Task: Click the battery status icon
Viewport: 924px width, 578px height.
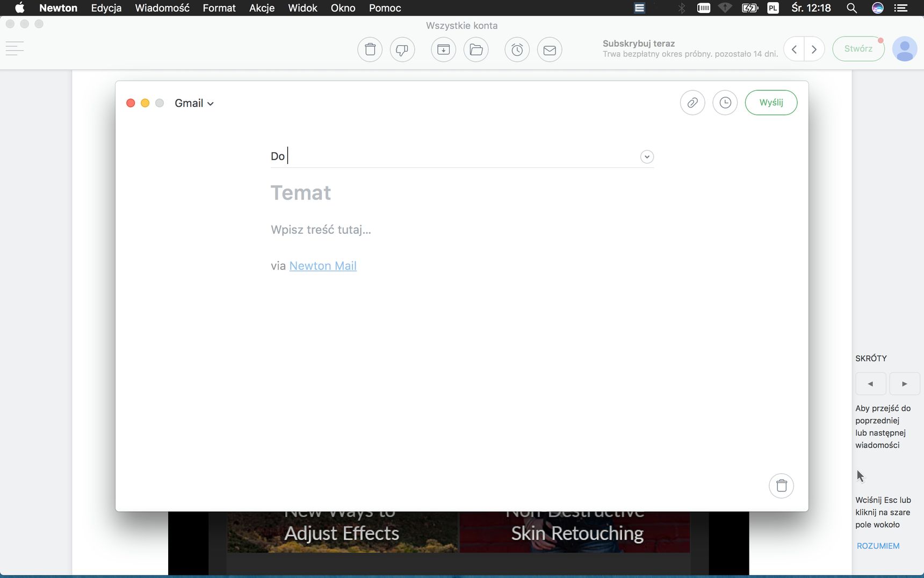Action: point(749,8)
